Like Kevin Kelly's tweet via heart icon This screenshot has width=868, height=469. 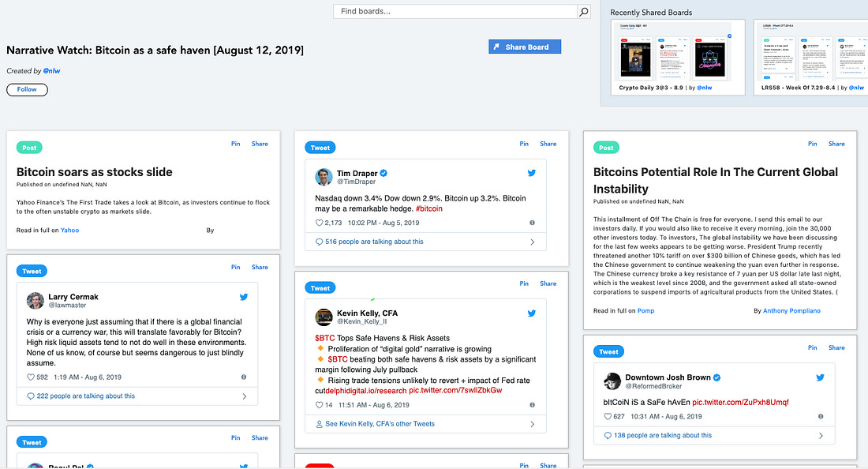(x=319, y=405)
